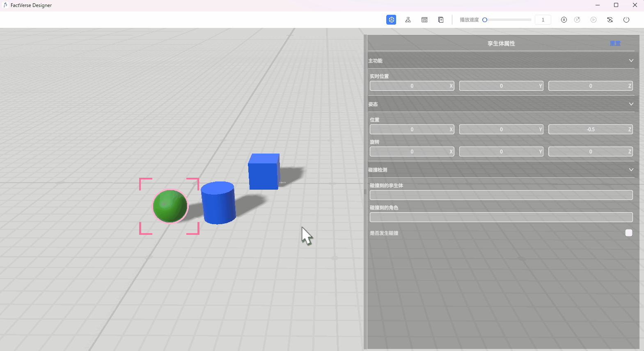Toggle the 是否发生碰撞 checkbox
This screenshot has height=351, width=644.
628,233
